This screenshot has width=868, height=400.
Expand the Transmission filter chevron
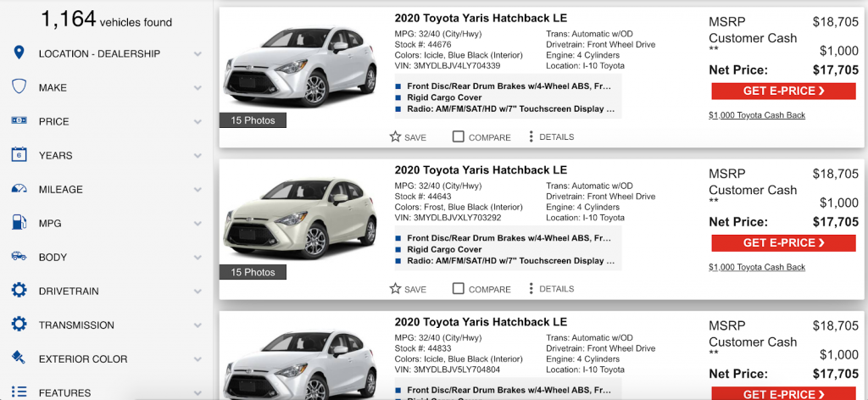pos(198,325)
